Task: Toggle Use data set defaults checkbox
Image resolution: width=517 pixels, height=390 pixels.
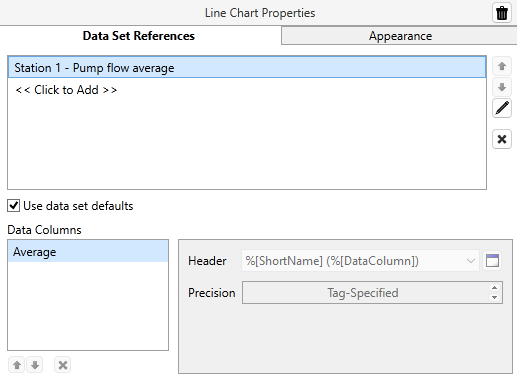Action: [x=13, y=206]
